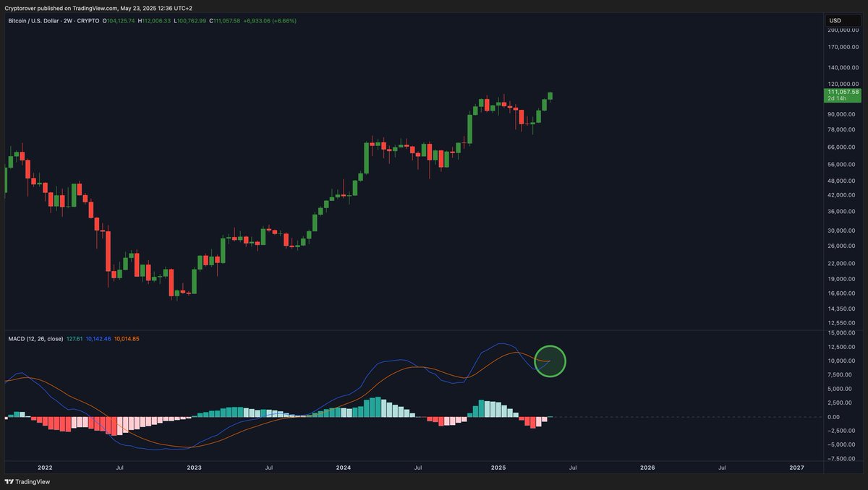This screenshot has height=490, width=868.
Task: Click the 2d 14h countdown label
Action: [837, 98]
